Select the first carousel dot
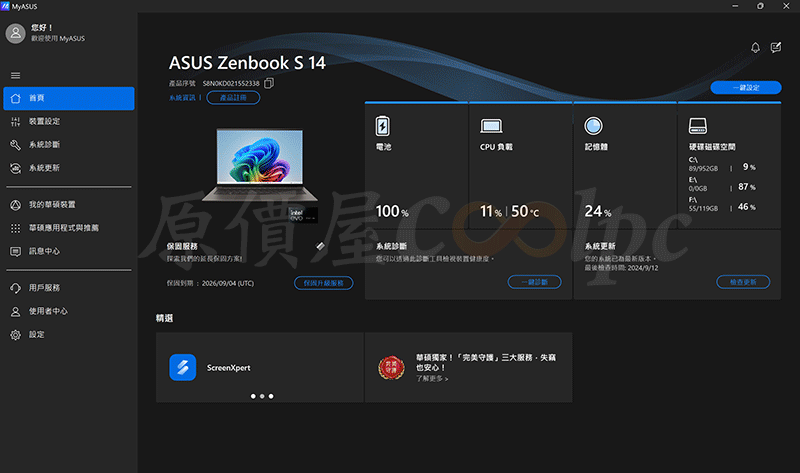 point(253,396)
